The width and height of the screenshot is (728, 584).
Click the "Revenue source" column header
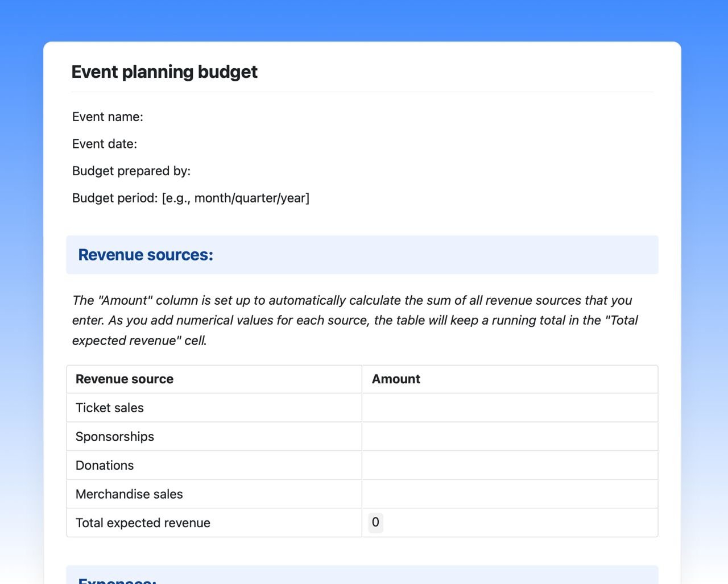click(x=125, y=379)
